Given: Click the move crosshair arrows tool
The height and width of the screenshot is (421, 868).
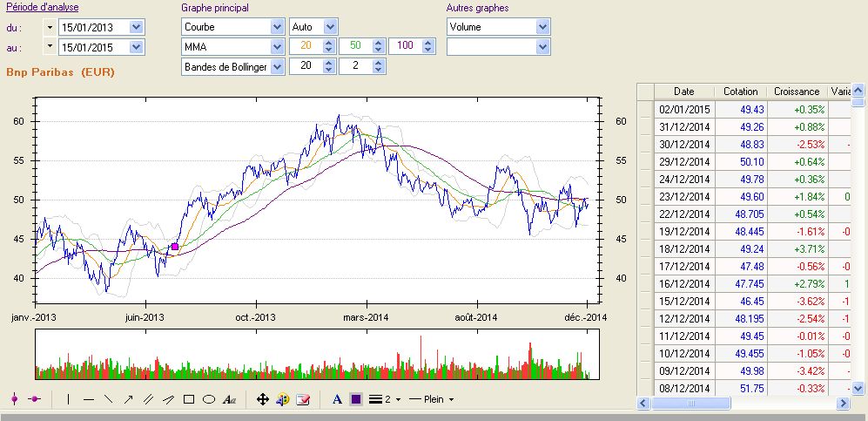Looking at the screenshot, I should pos(263,399).
